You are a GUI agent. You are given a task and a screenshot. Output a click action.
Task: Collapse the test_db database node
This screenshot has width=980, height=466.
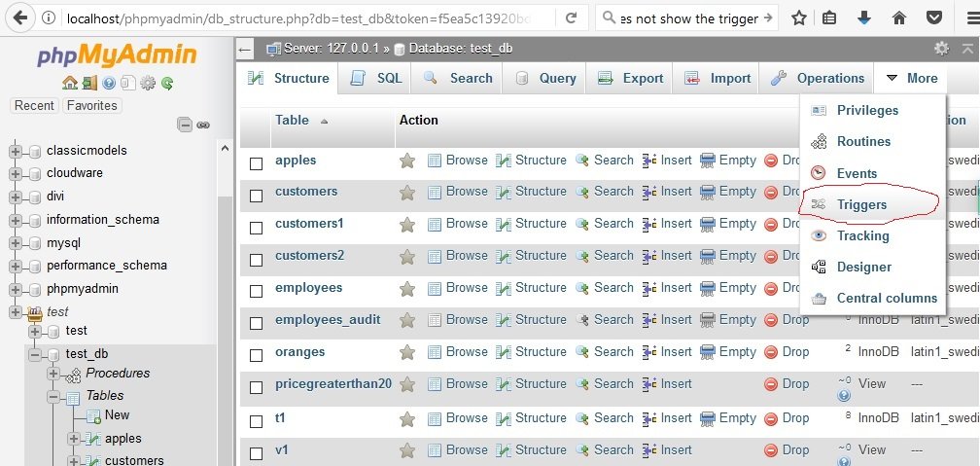click(x=35, y=353)
